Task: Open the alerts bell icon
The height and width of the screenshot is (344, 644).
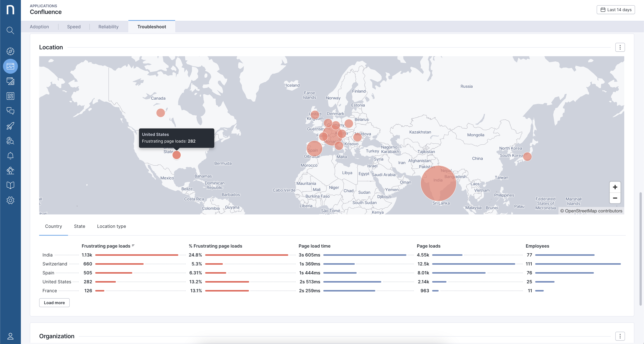Action: pyautogui.click(x=10, y=156)
